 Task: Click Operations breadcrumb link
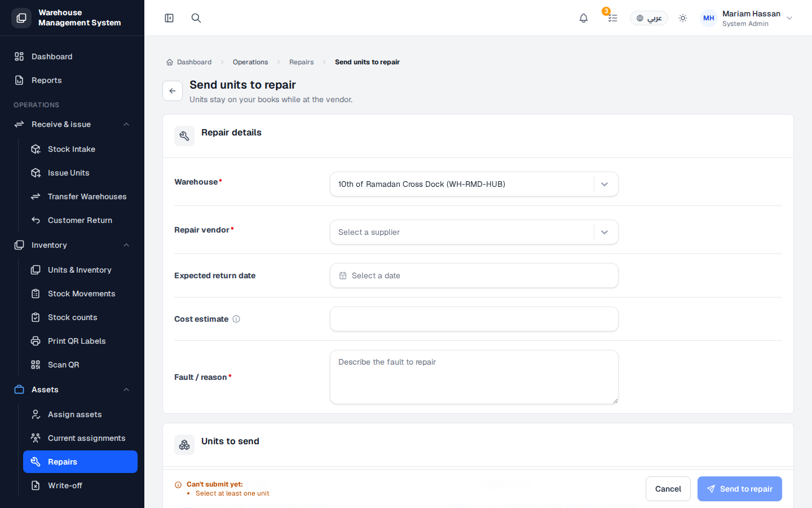pyautogui.click(x=250, y=62)
